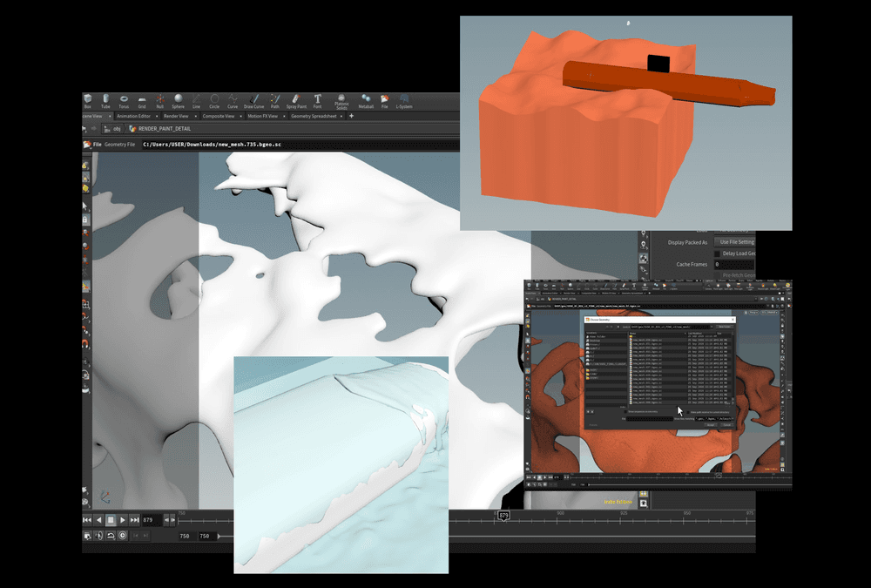Select the Spray Paint tool
Viewport: 871px width, 588px height.
[295, 104]
